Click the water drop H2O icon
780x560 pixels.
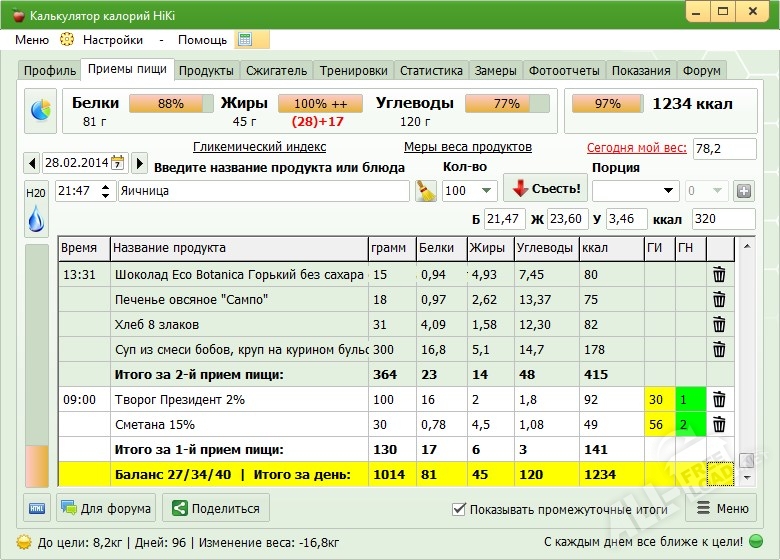pos(36,217)
